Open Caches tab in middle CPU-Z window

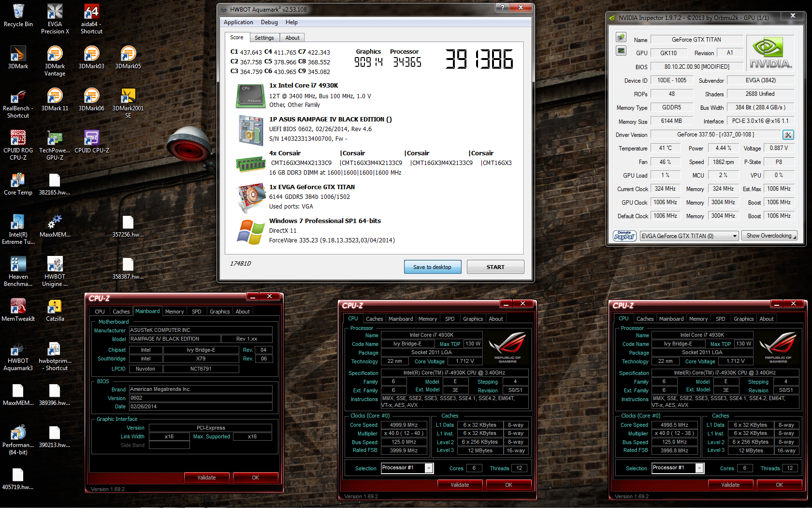[375, 319]
